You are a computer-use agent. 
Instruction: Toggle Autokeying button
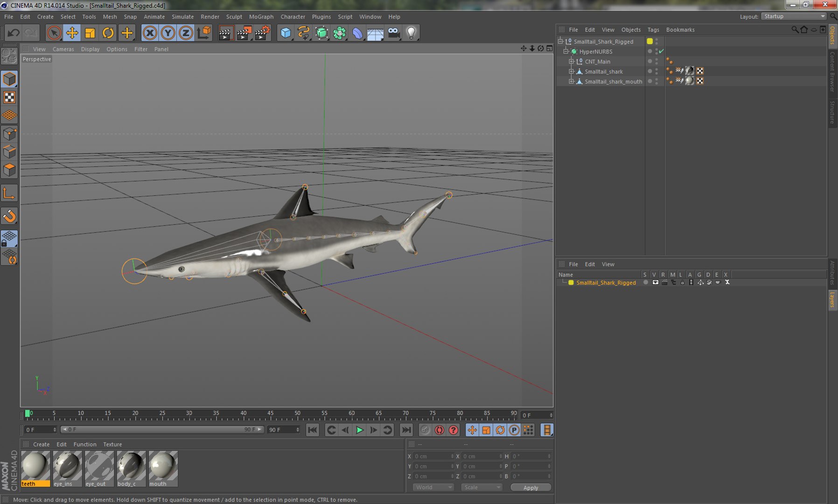[x=439, y=430]
